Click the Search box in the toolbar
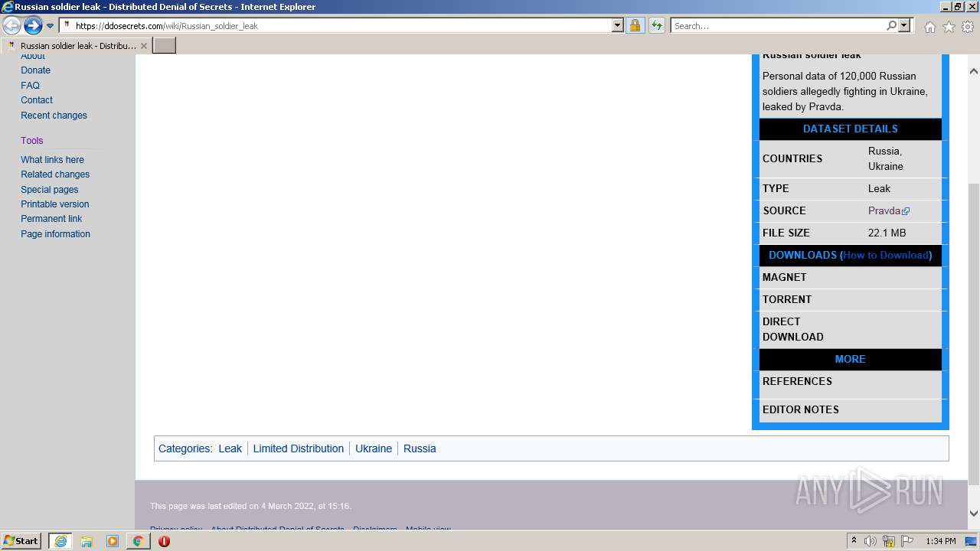 tap(777, 25)
